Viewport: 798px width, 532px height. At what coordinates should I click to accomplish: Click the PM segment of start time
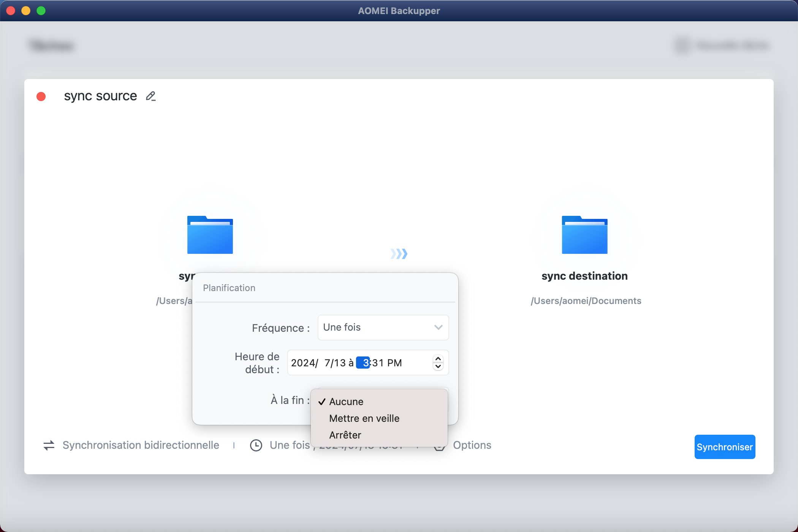coord(394,363)
